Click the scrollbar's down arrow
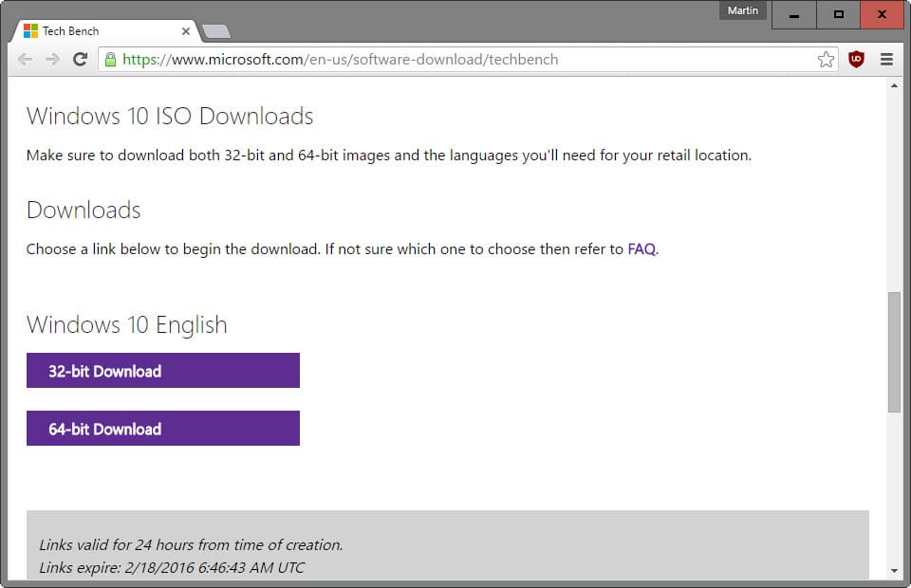This screenshot has width=911, height=588. click(x=894, y=570)
